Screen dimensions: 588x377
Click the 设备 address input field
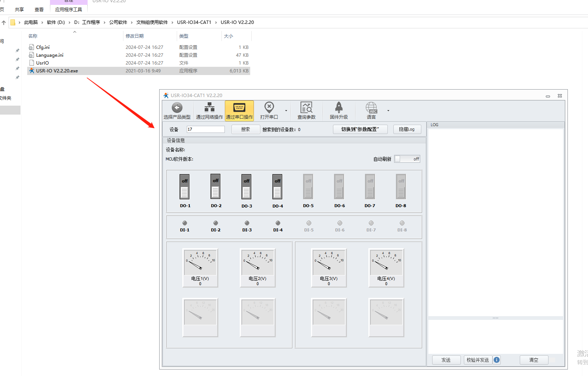coord(206,129)
